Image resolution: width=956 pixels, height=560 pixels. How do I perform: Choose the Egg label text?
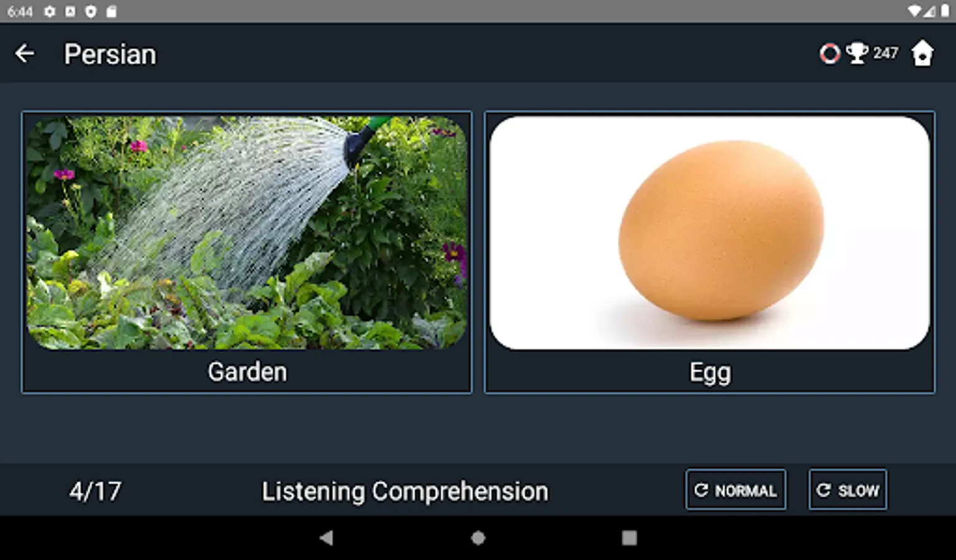710,373
